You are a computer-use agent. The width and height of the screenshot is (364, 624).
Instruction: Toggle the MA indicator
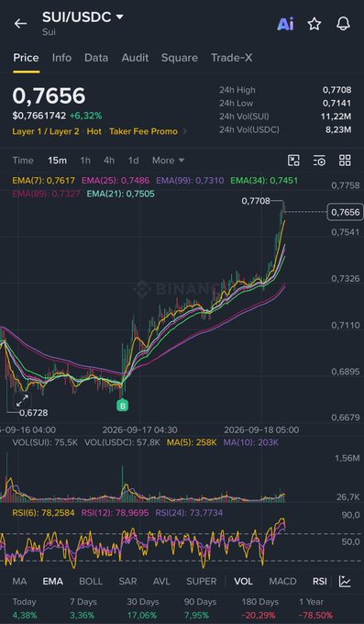(19, 582)
